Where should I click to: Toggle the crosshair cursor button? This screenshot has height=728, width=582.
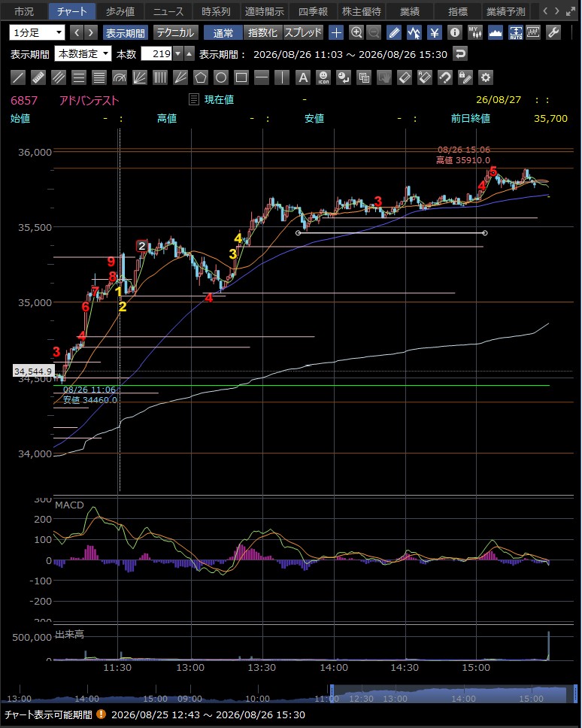(336, 32)
